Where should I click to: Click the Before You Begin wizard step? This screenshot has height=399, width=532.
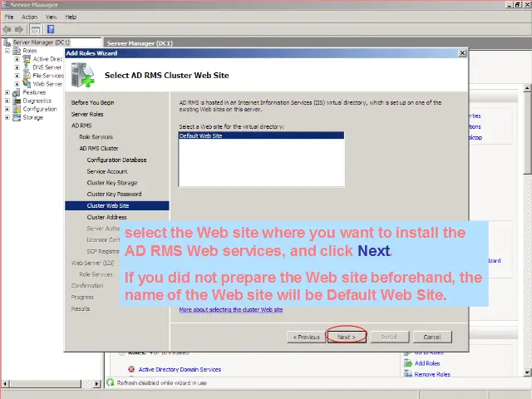pyautogui.click(x=92, y=102)
